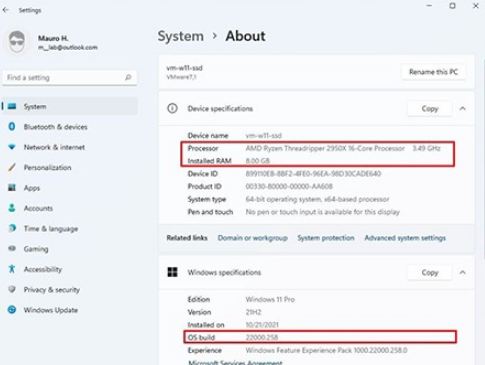
Task: Click Rename this PC button
Action: (433, 72)
